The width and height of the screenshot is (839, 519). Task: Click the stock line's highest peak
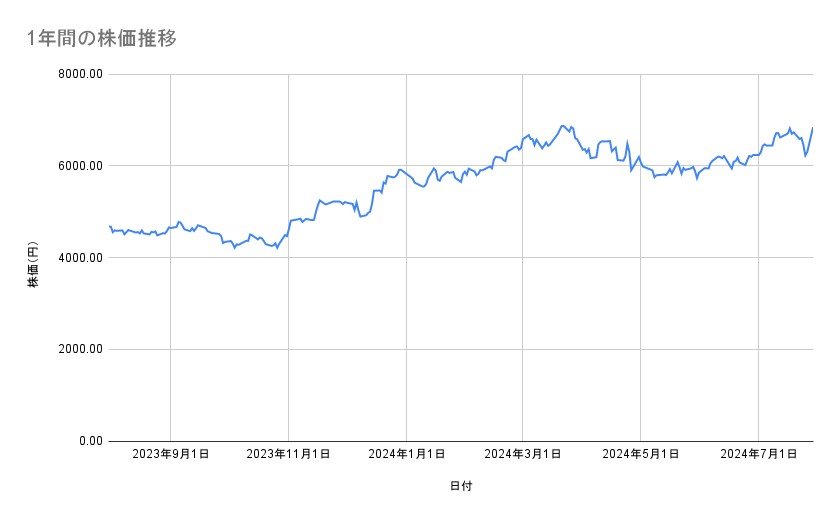(x=563, y=126)
